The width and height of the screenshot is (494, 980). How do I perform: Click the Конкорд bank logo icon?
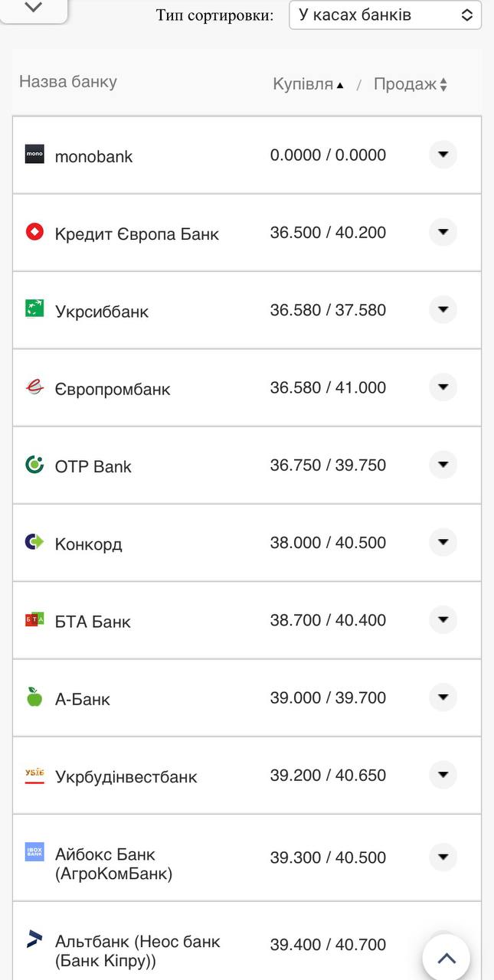[x=34, y=543]
